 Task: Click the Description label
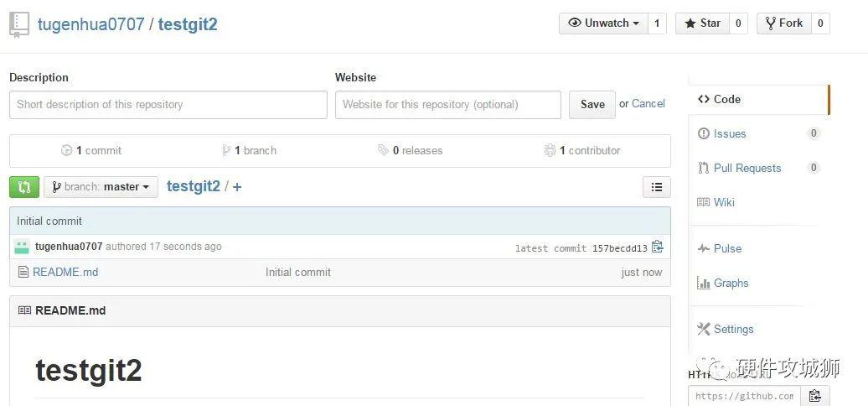pos(39,77)
